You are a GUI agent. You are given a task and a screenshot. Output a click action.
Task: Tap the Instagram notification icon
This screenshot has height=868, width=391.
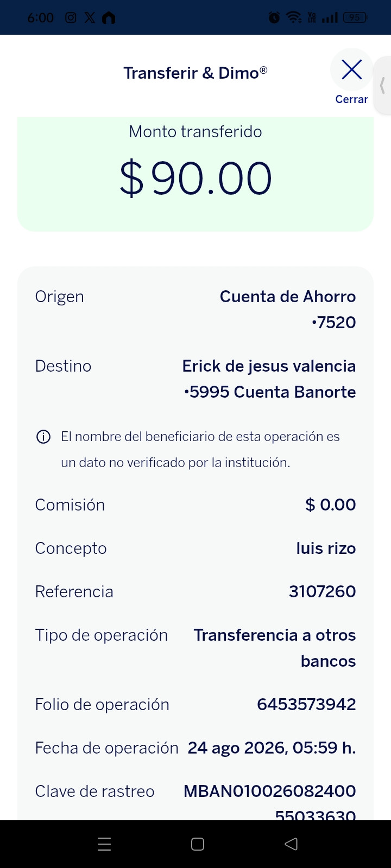click(x=71, y=17)
